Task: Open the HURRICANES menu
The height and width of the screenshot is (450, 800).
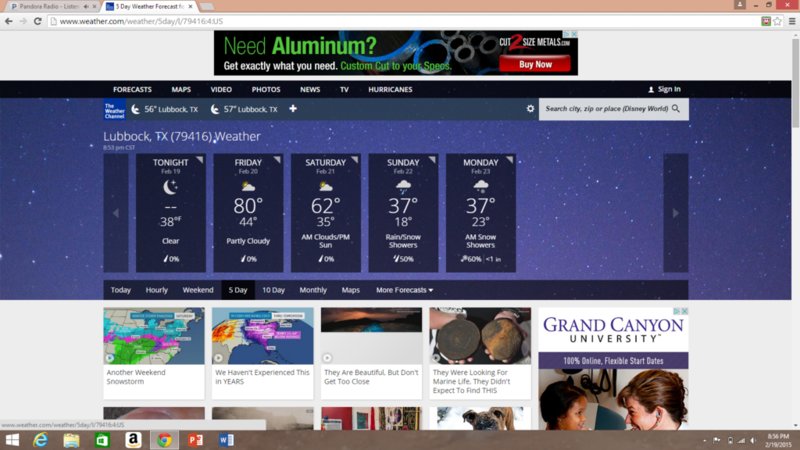Action: coord(390,89)
